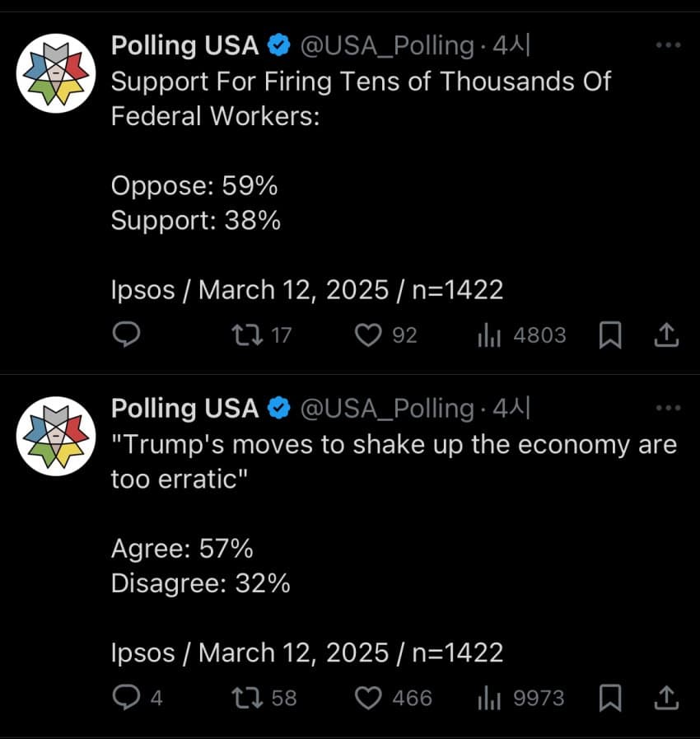Click the verified badge on first tweet
This screenshot has width=700, height=739.
pos(280,47)
